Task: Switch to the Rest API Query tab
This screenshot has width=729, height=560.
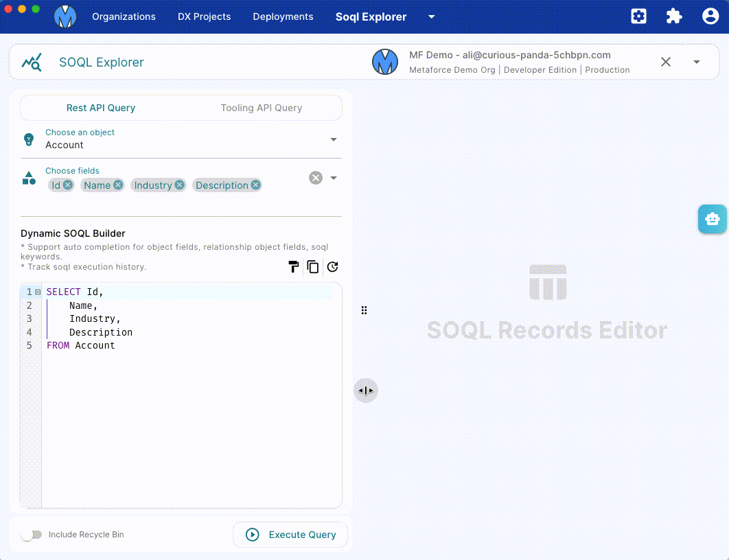Action: point(101,108)
